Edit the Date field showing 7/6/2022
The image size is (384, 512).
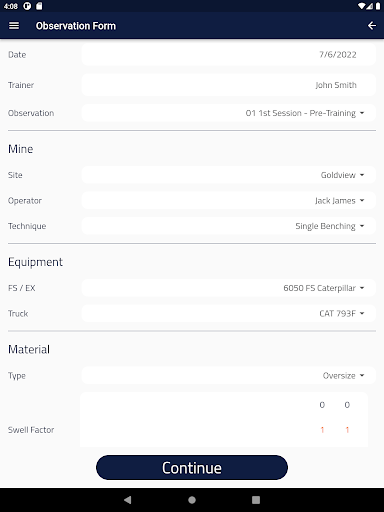coord(228,54)
